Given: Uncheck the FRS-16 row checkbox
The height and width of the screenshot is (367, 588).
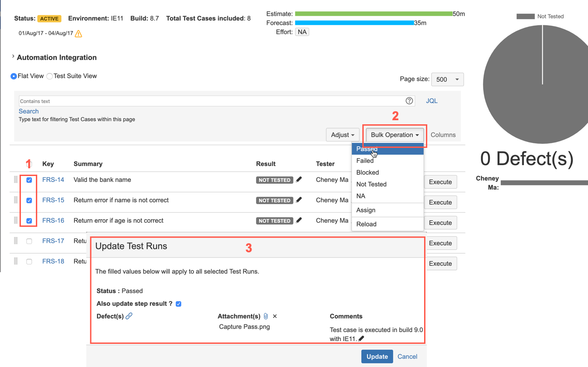Looking at the screenshot, I should point(29,221).
